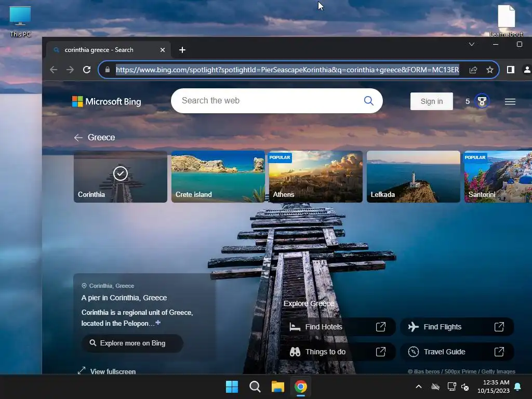Select the This PC desktop icon
The width and height of the screenshot is (532, 399).
tap(20, 21)
